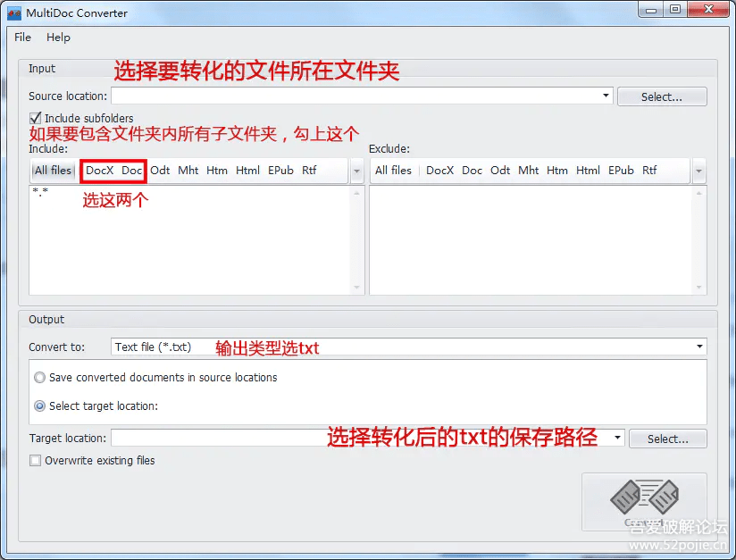
Task: Click MultiDoc Converter title bar app icon
Action: pos(14,13)
